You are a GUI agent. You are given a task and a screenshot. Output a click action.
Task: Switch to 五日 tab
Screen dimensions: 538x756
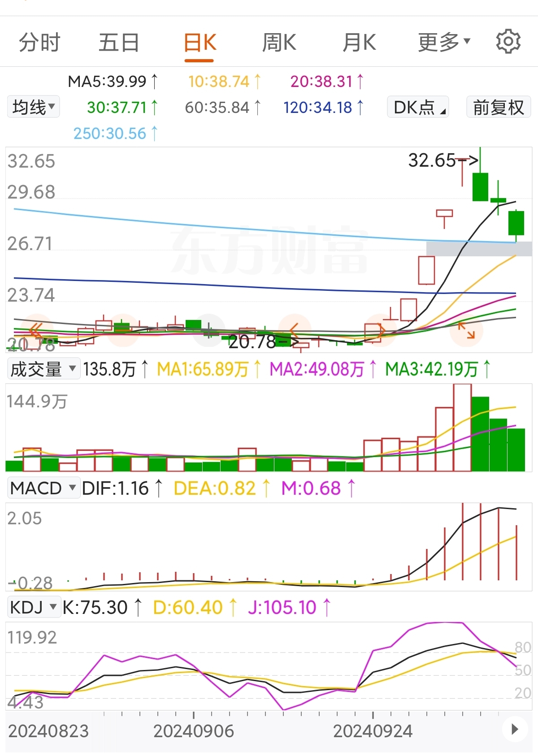119,43
